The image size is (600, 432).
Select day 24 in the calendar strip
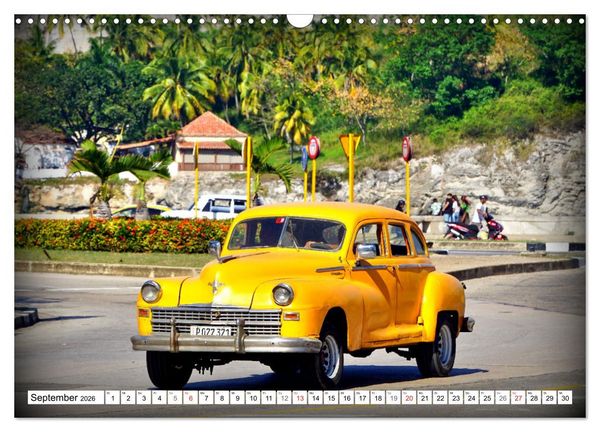click(x=472, y=398)
